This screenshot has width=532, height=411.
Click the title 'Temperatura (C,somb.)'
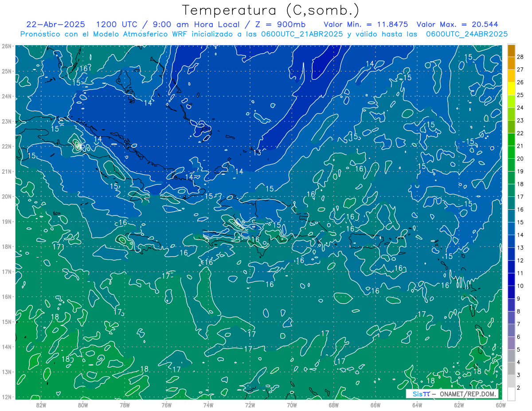(270, 10)
